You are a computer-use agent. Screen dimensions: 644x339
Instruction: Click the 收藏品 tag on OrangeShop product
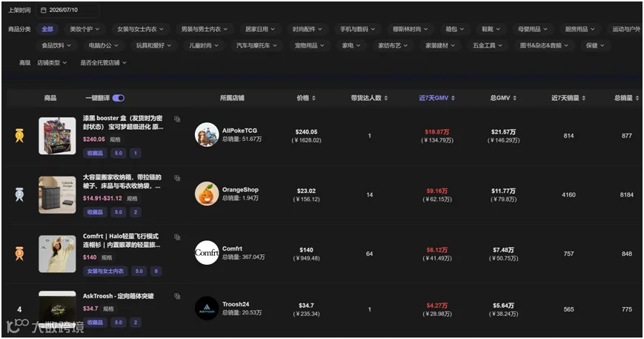click(x=95, y=212)
